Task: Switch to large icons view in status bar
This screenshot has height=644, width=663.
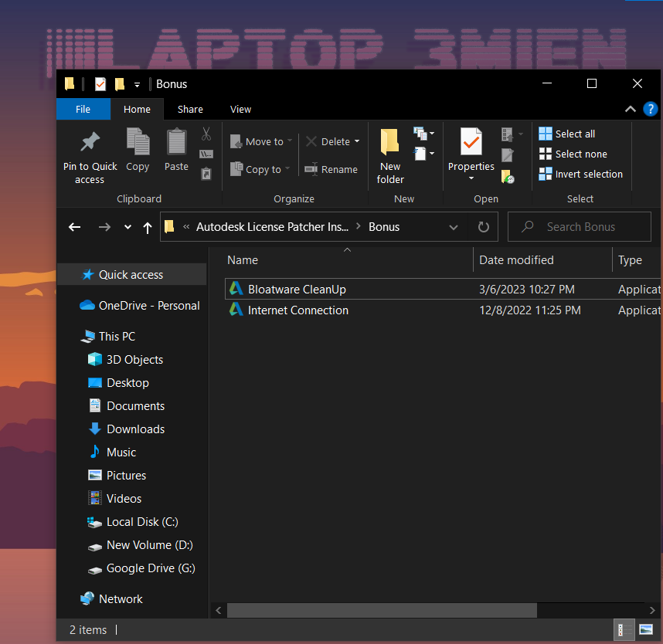Action: point(646,630)
